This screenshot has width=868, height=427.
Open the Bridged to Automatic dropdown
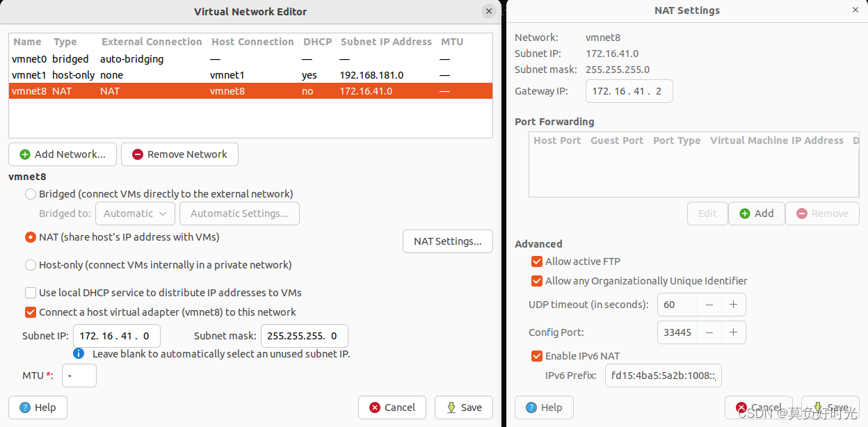(135, 213)
